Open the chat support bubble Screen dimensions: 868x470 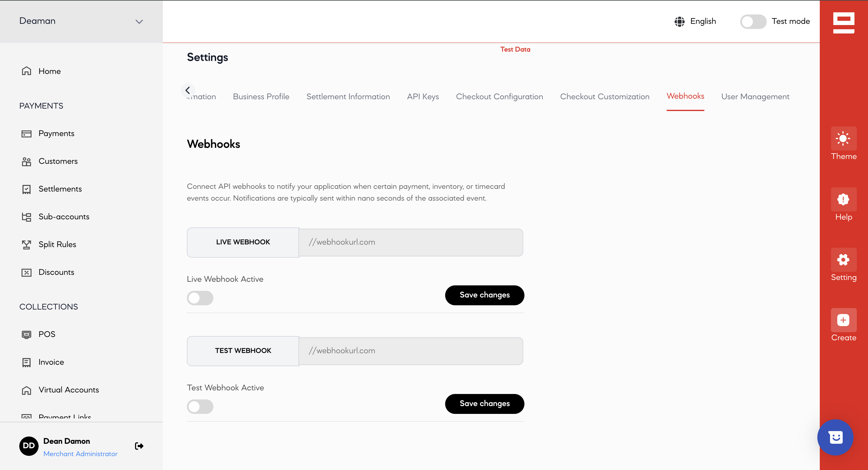[x=835, y=438]
